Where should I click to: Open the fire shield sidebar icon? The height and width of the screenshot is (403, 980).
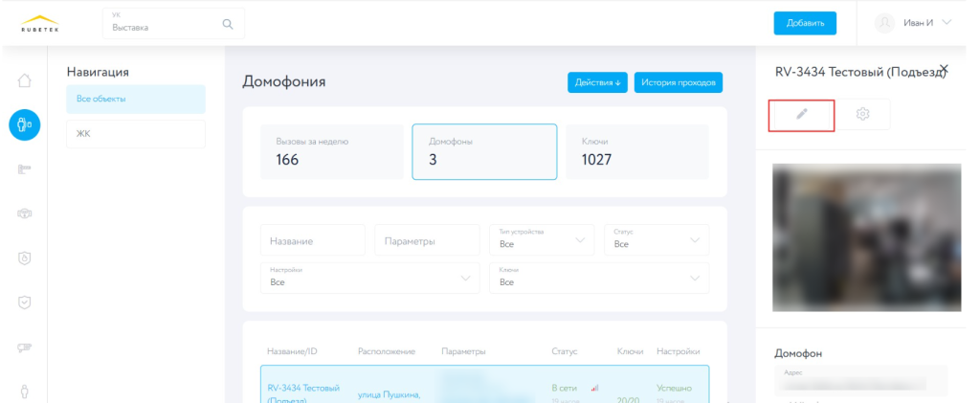24,258
